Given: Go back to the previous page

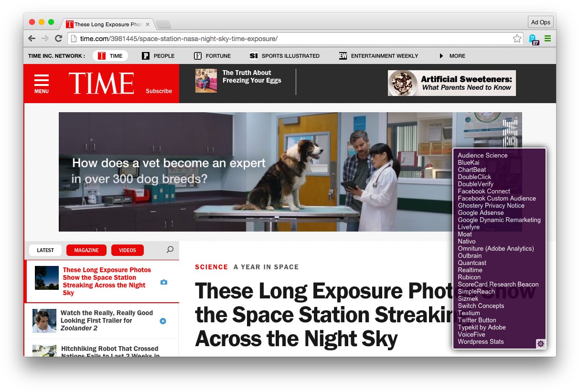Looking at the screenshot, I should [32, 39].
